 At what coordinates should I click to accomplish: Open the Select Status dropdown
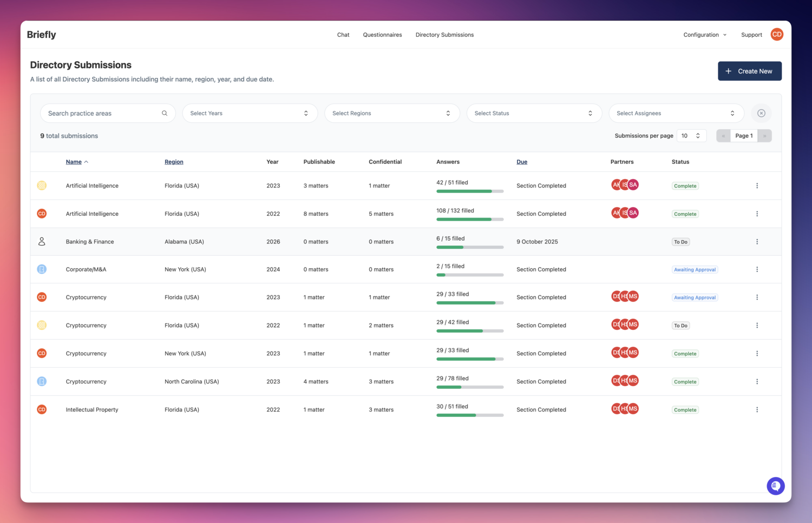pos(534,113)
